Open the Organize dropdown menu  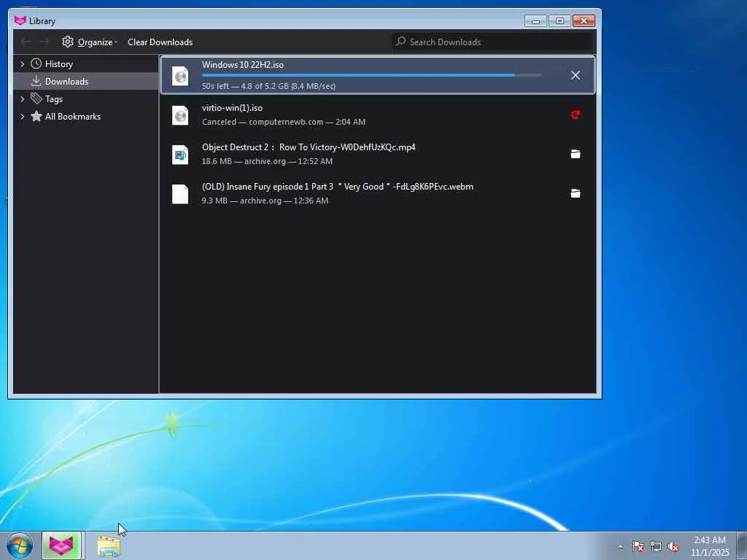[90, 42]
